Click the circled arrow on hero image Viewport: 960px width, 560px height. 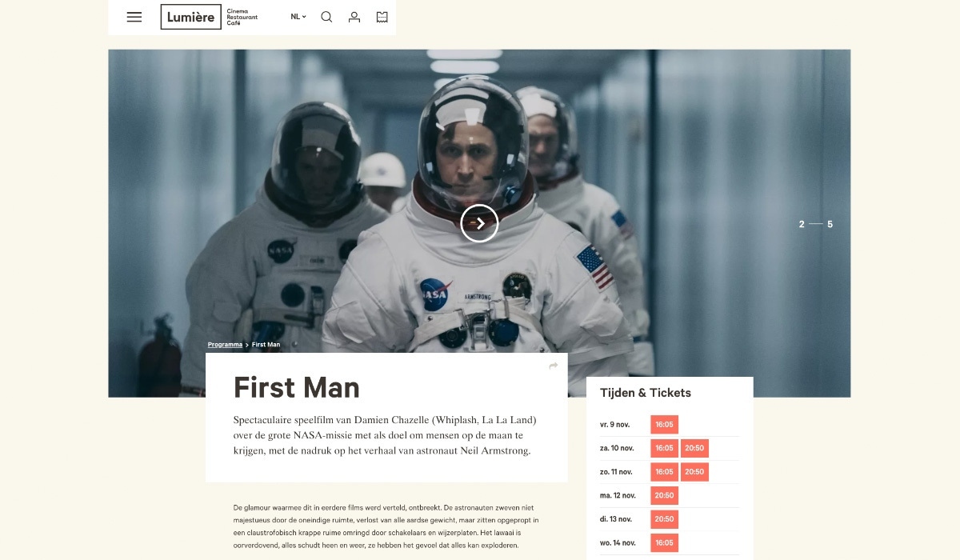click(x=479, y=224)
